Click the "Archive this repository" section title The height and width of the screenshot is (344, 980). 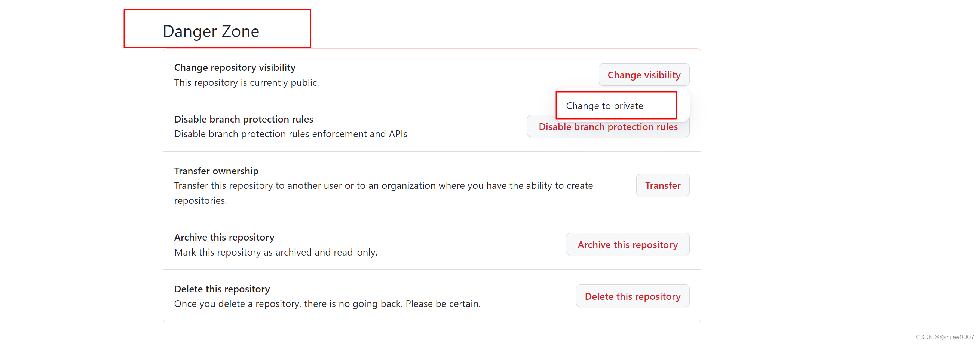(x=224, y=237)
